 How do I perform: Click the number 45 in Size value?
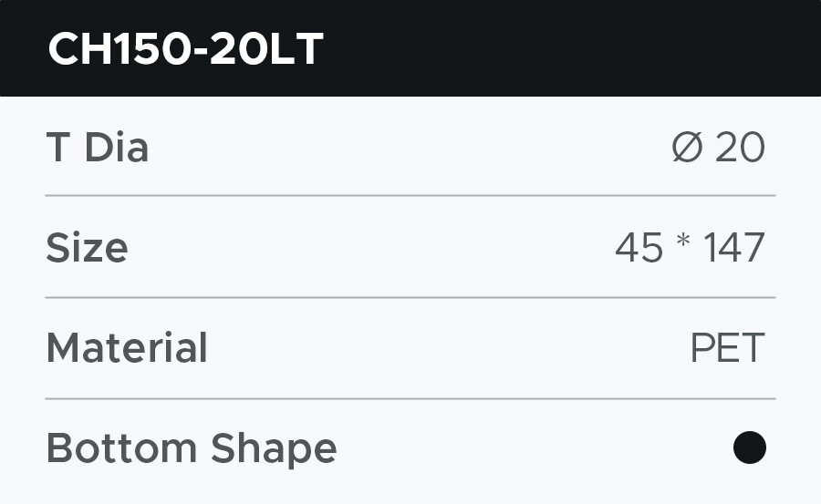[639, 248]
